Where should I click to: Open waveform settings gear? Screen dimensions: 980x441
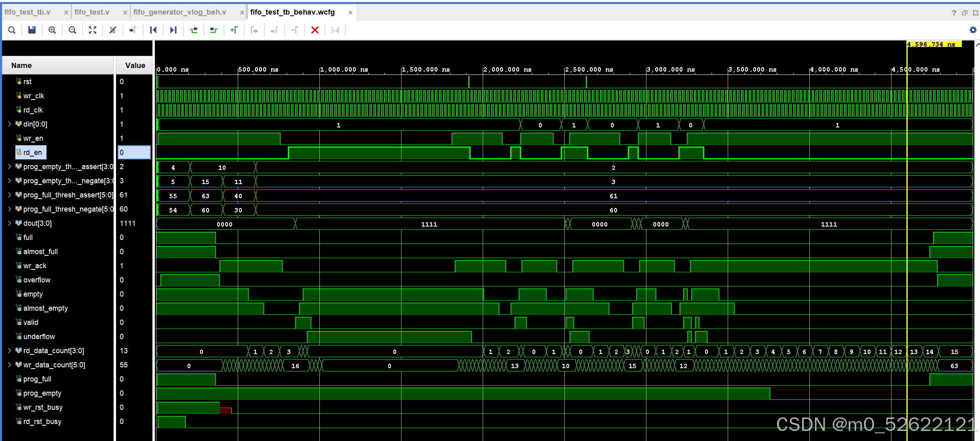(x=973, y=30)
